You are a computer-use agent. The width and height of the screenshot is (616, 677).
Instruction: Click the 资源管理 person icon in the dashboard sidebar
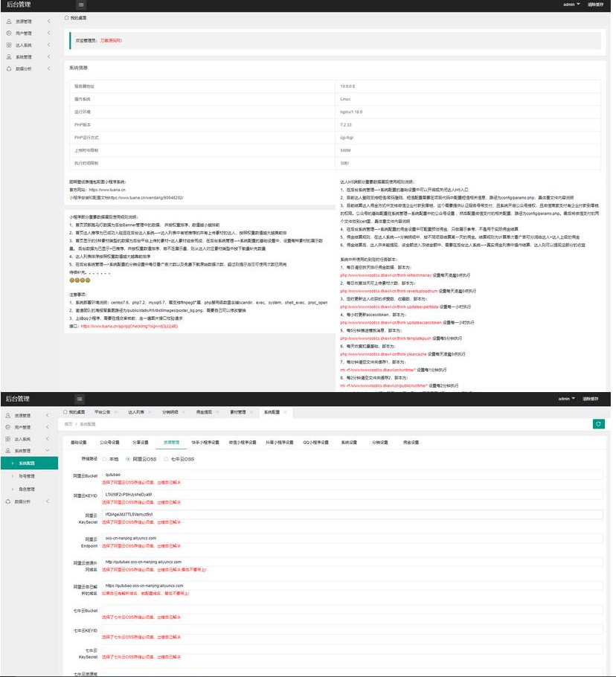pos(9,21)
